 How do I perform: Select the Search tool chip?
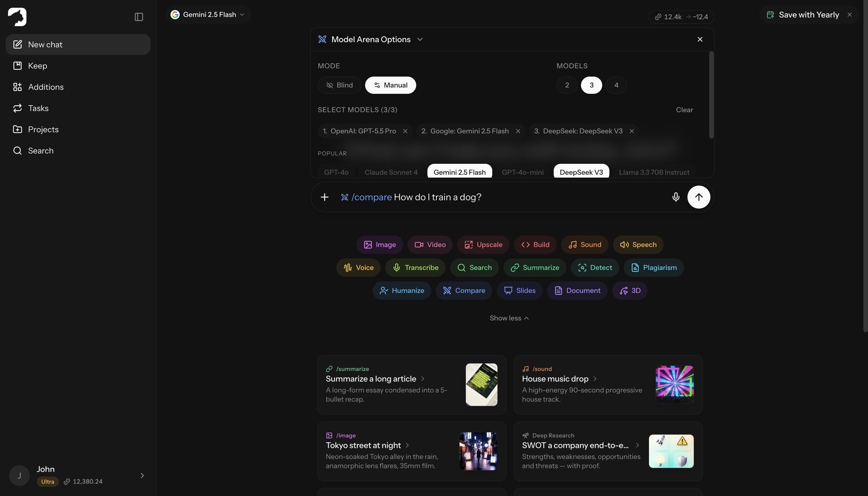474,267
